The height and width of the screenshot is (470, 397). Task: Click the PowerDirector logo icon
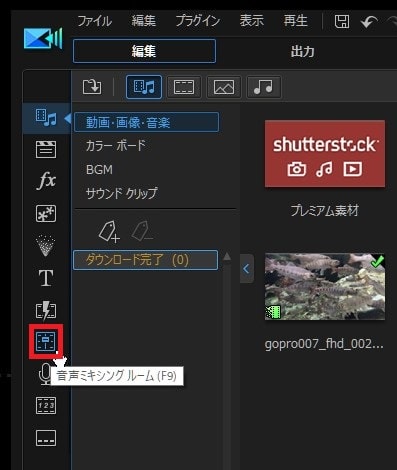(x=43, y=38)
